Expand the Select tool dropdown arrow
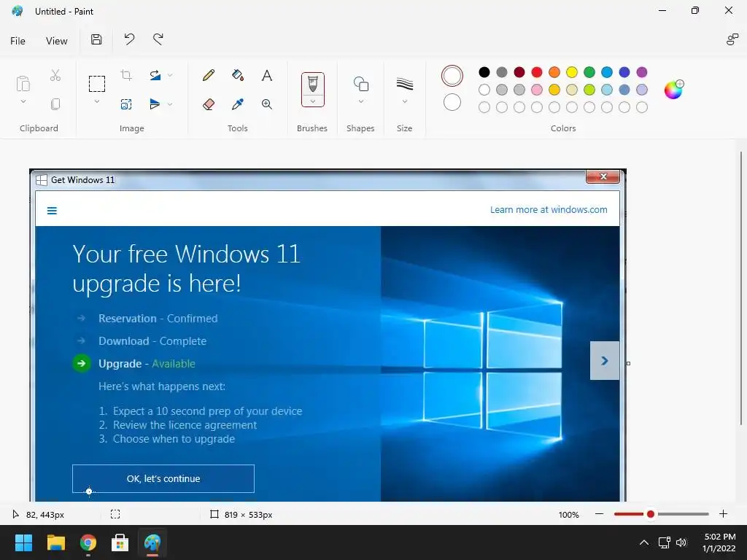747x560 pixels. (x=97, y=101)
